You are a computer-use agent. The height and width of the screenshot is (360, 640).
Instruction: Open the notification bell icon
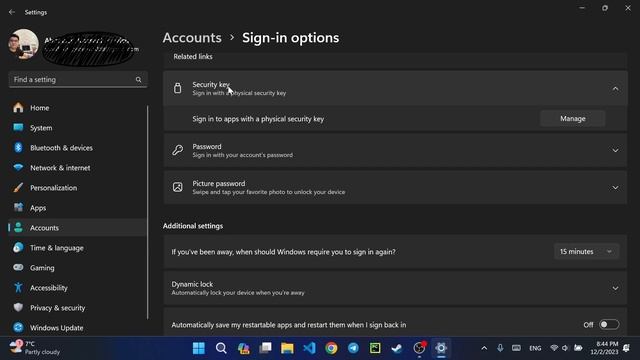[x=626, y=348]
